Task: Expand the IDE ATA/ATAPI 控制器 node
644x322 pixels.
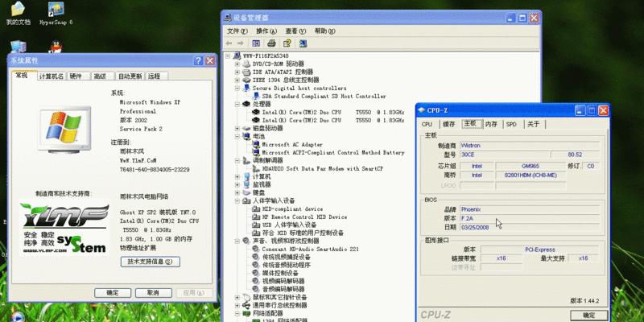Action: coord(237,72)
